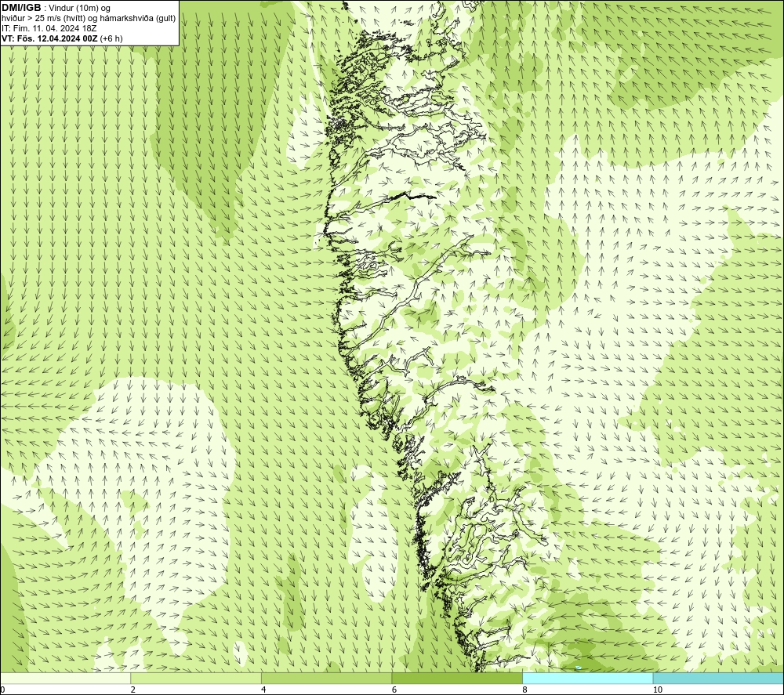Click the 6–8 darker green color bar segment

tap(457, 678)
